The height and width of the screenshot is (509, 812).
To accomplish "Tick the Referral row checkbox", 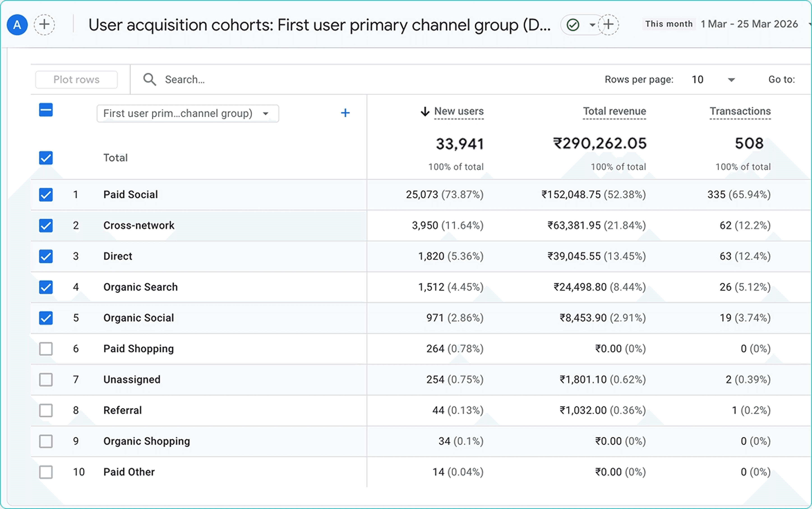I will pos(46,410).
